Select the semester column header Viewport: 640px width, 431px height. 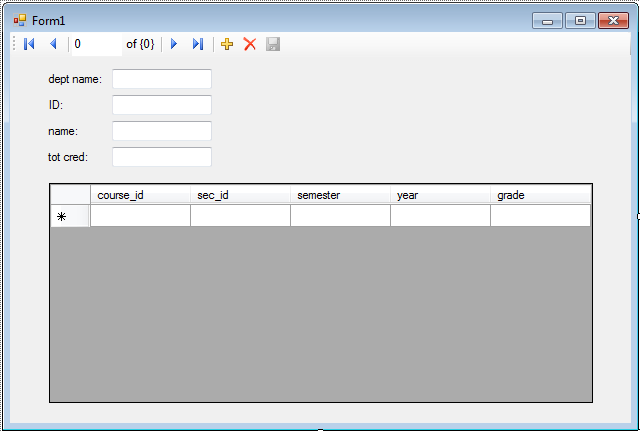[x=340, y=195]
